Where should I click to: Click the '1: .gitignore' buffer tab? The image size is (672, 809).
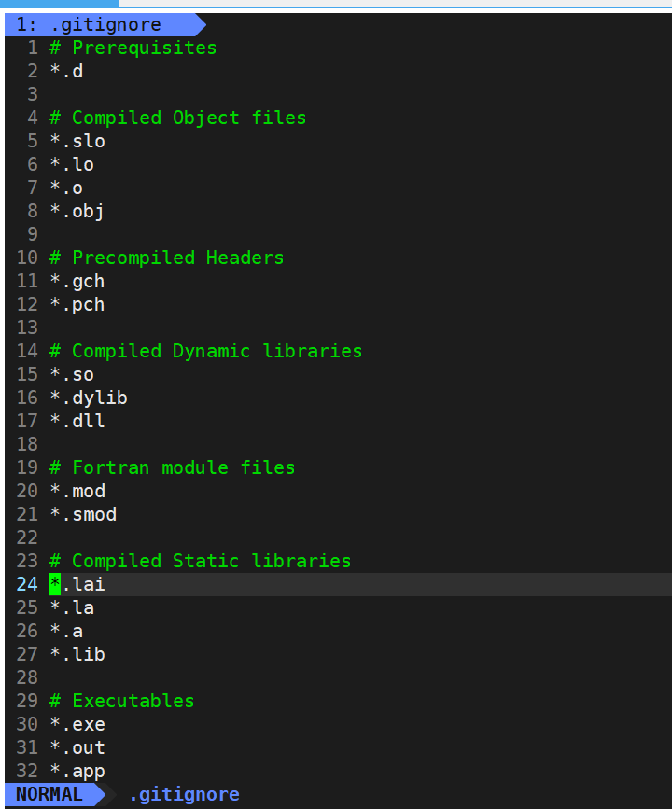[93, 25]
